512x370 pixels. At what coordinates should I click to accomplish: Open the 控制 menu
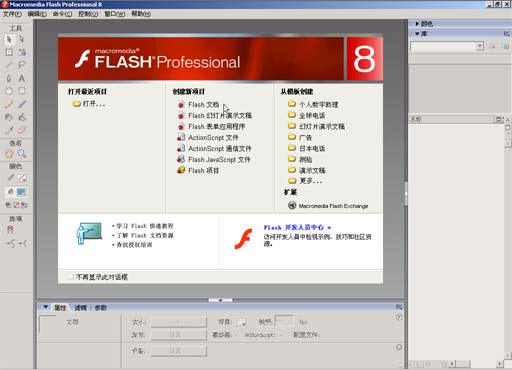(88, 14)
